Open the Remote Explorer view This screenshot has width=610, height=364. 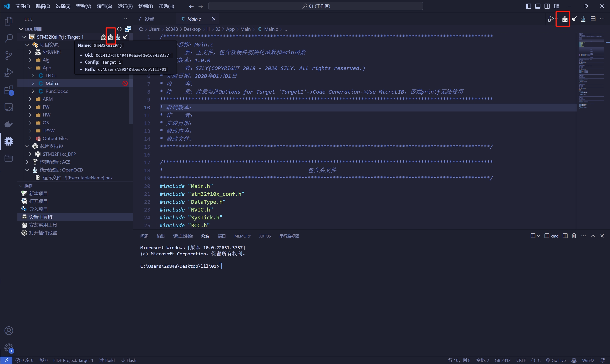point(9,107)
